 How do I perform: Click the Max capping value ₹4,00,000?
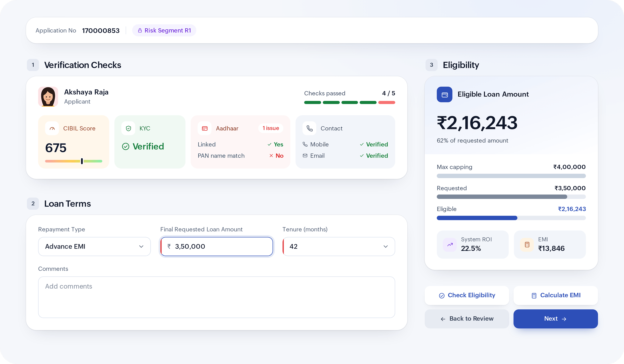[569, 167]
